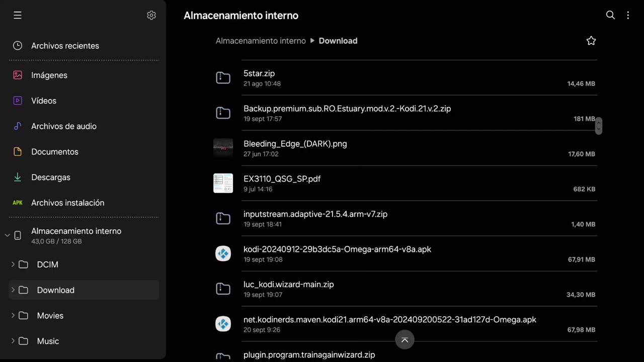The image size is (644, 362).
Task: Collapse the Almacenamiento interno tree
Action: [x=7, y=235]
